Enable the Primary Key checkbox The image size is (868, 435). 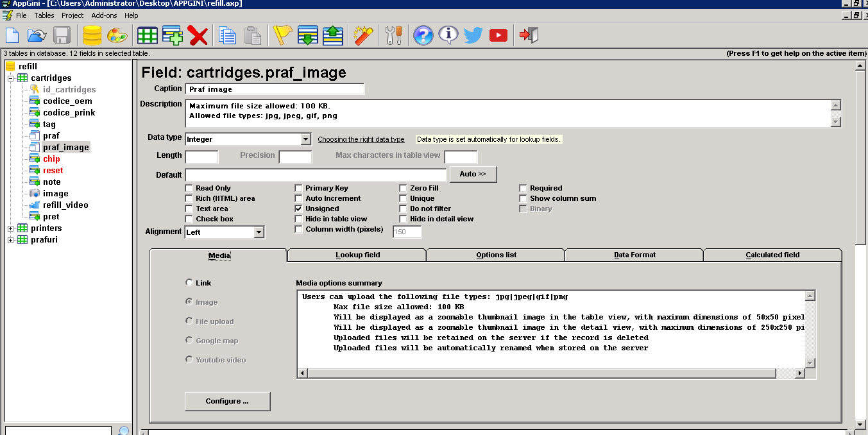[298, 188]
